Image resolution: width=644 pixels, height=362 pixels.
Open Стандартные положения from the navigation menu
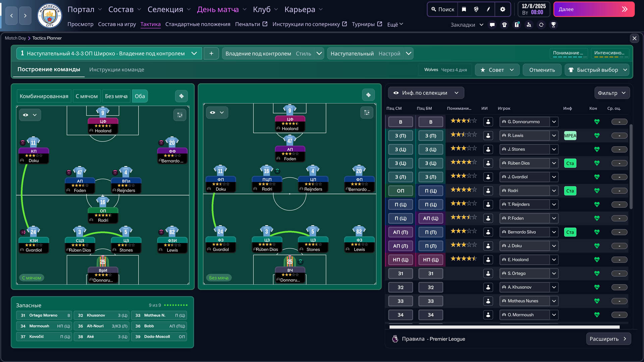[198, 24]
